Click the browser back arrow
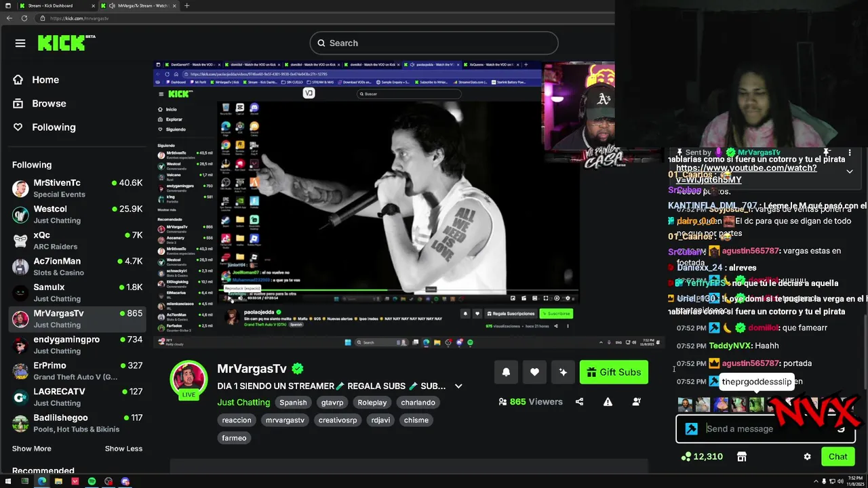Screen dimensions: 868x488 click(9, 18)
